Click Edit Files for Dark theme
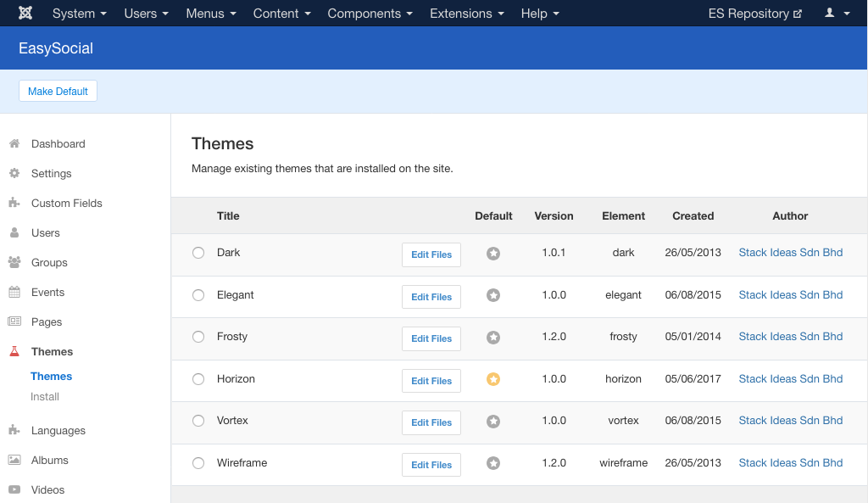 point(431,254)
